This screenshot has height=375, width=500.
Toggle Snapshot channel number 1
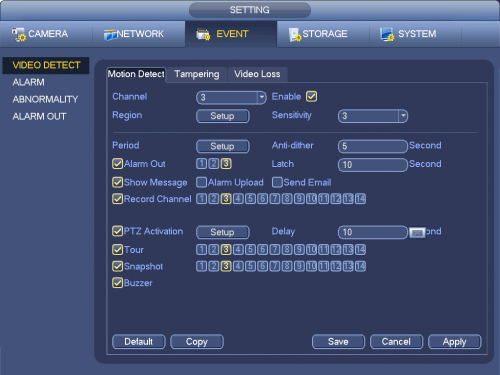click(201, 266)
